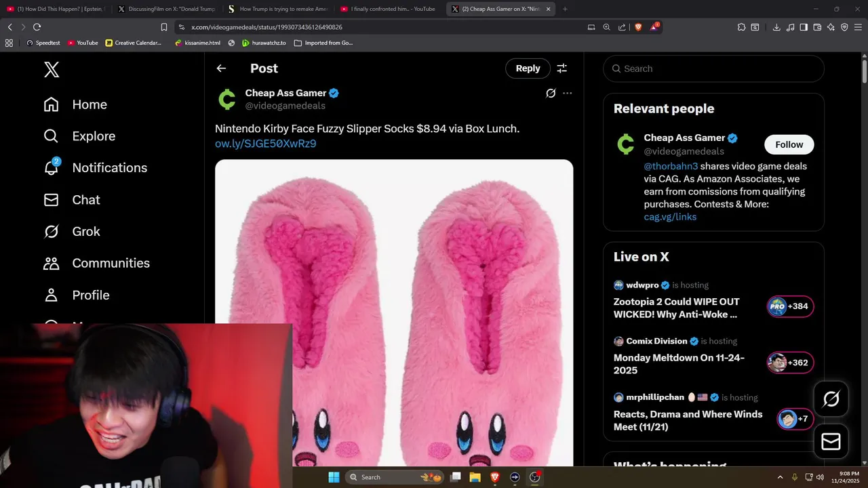Click the address bar URL
The height and width of the screenshot is (488, 868).
click(267, 27)
